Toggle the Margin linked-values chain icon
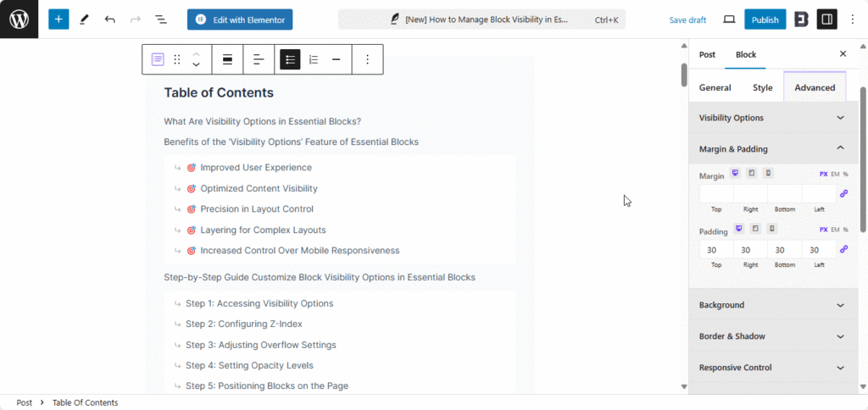Screen dimensions: 868x410 pyautogui.click(x=843, y=194)
